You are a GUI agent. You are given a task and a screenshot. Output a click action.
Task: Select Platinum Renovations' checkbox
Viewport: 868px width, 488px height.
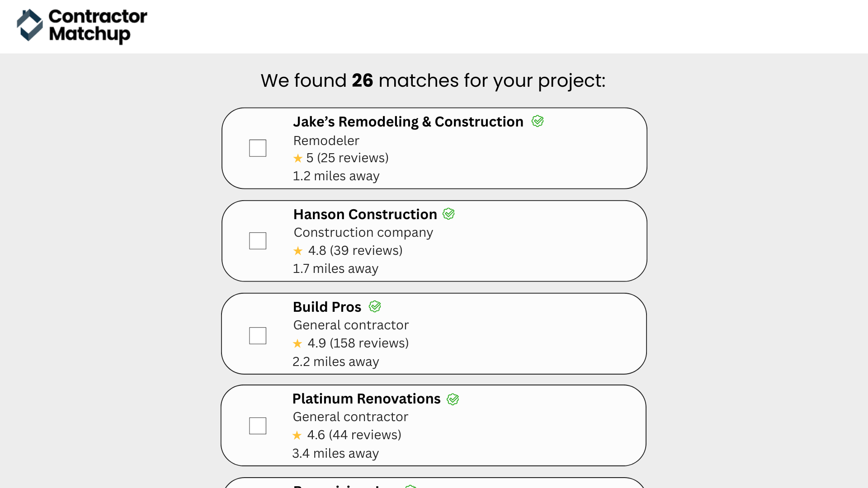click(257, 425)
